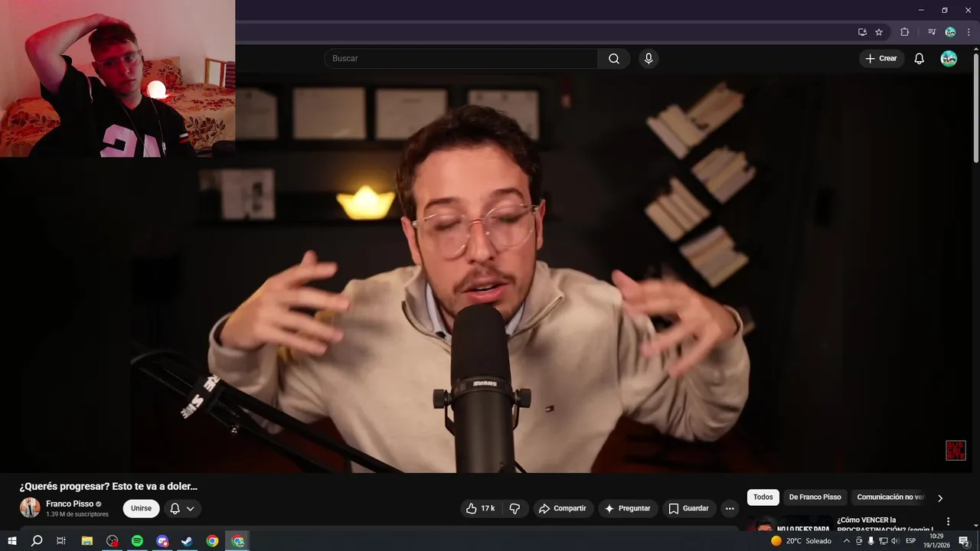Click the webcam overlay in the corner

coord(117,78)
